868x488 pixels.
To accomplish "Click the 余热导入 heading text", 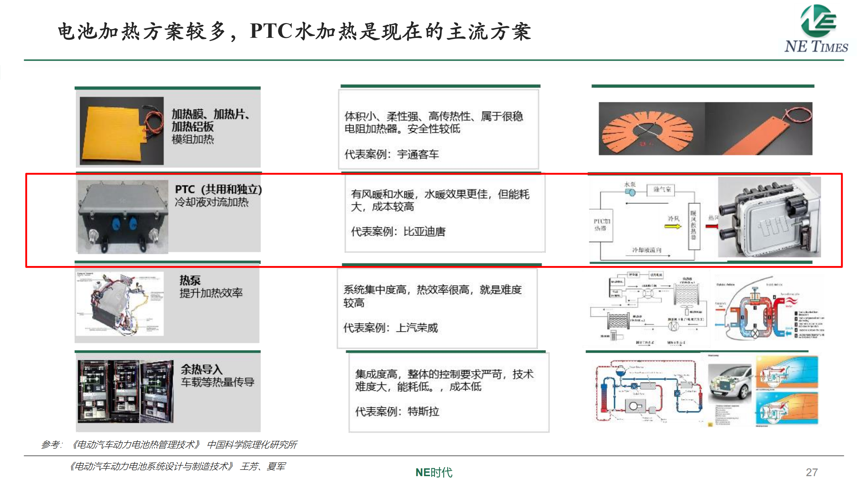I will tap(201, 369).
